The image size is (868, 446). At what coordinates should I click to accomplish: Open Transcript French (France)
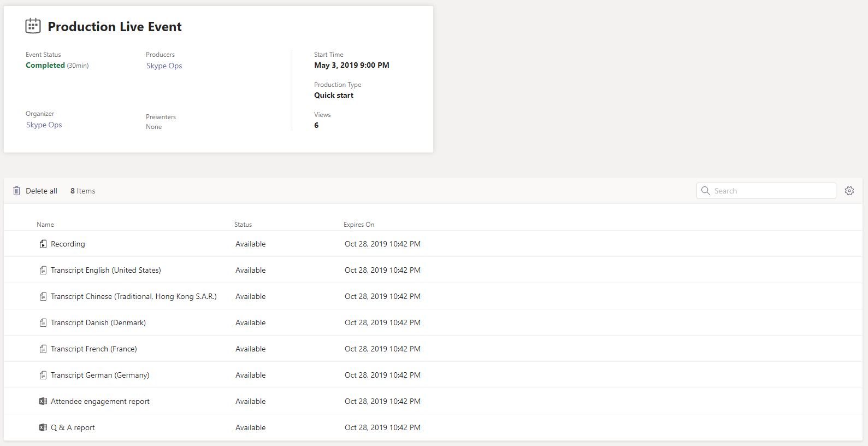point(94,349)
